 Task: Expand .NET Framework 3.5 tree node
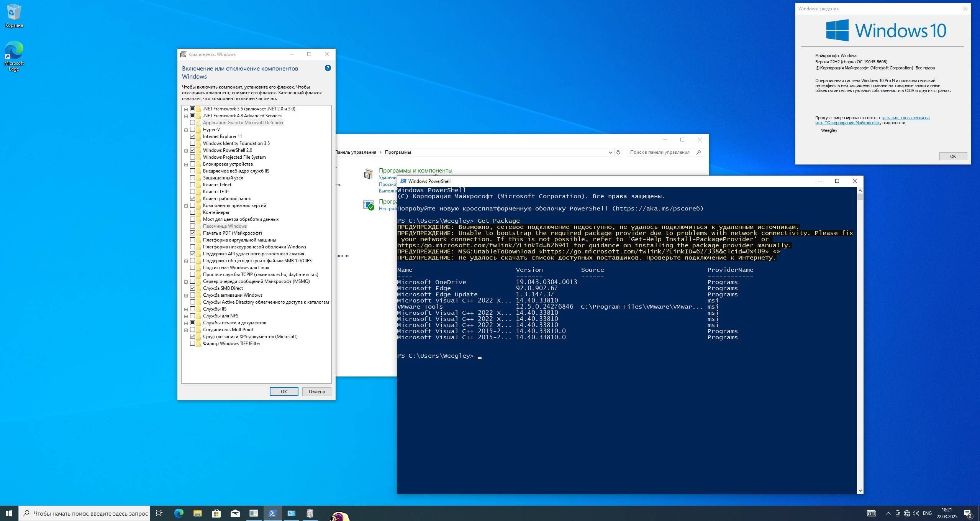point(186,109)
